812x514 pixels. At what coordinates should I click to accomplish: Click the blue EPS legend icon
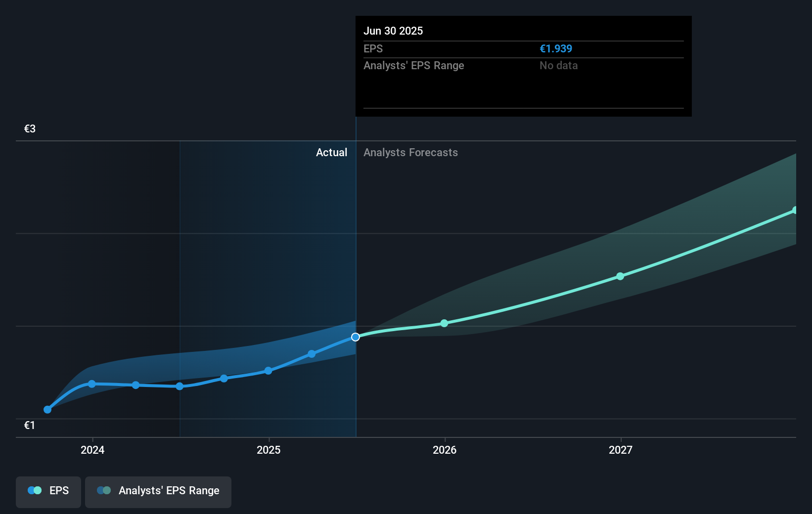[x=35, y=490]
